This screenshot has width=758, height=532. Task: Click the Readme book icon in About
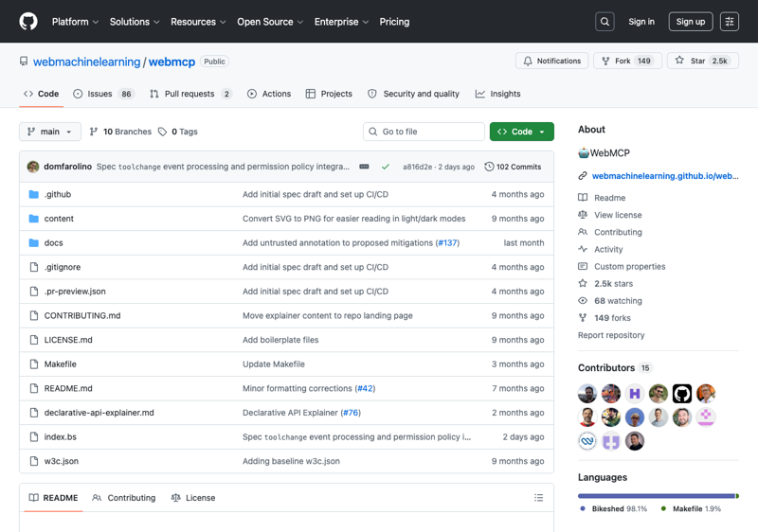click(x=583, y=198)
